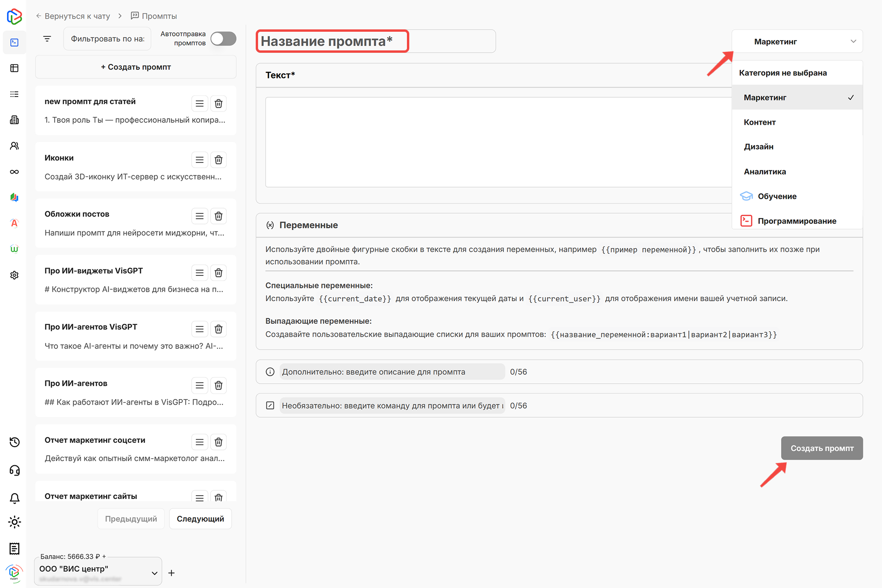The image size is (882, 588).
Task: Open the settings gear in the left sidebar
Action: pyautogui.click(x=14, y=275)
